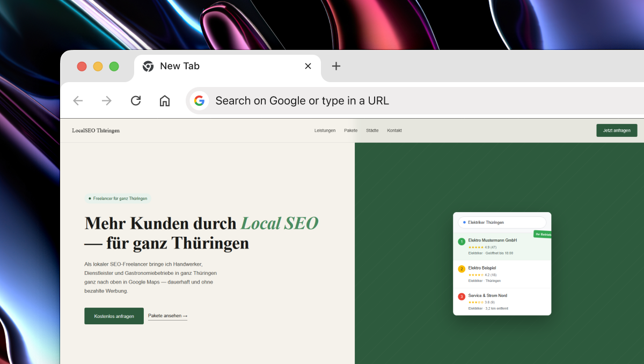The image size is (644, 364).
Task: Open the home page icon
Action: point(165,100)
